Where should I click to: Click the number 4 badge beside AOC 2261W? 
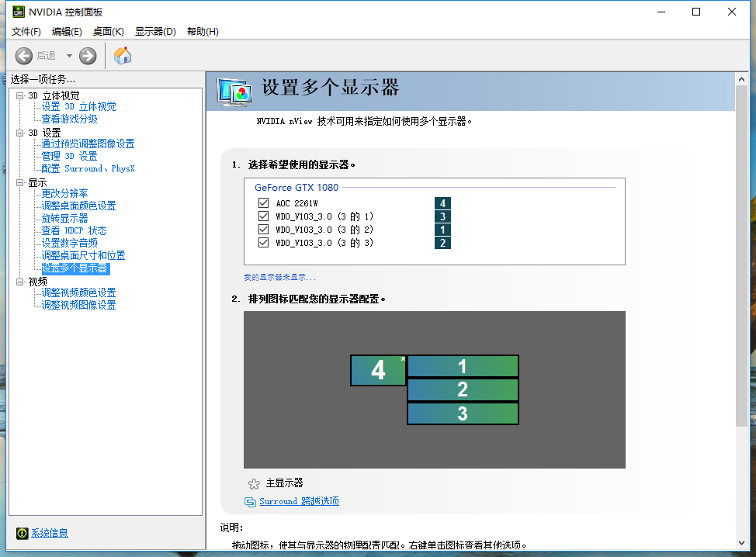442,203
